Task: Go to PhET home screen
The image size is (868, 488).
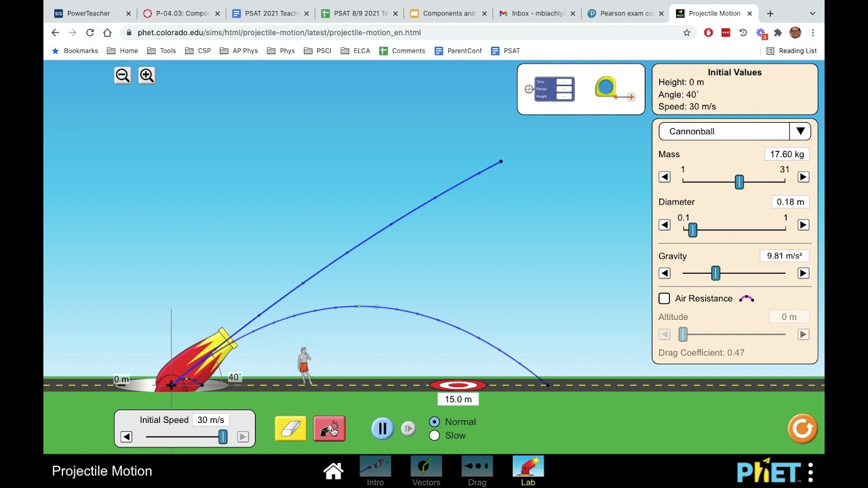Action: (333, 471)
